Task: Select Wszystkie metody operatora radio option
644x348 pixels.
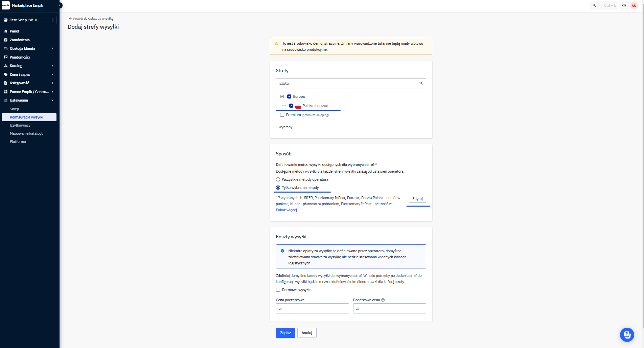Action: point(278,179)
